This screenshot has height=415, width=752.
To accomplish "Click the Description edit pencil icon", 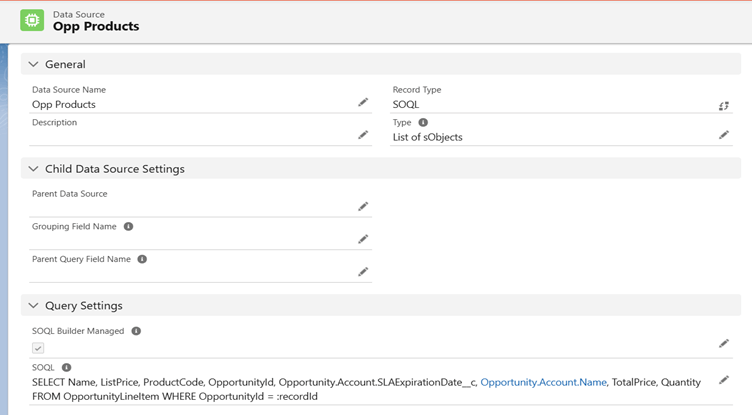I will [x=363, y=135].
